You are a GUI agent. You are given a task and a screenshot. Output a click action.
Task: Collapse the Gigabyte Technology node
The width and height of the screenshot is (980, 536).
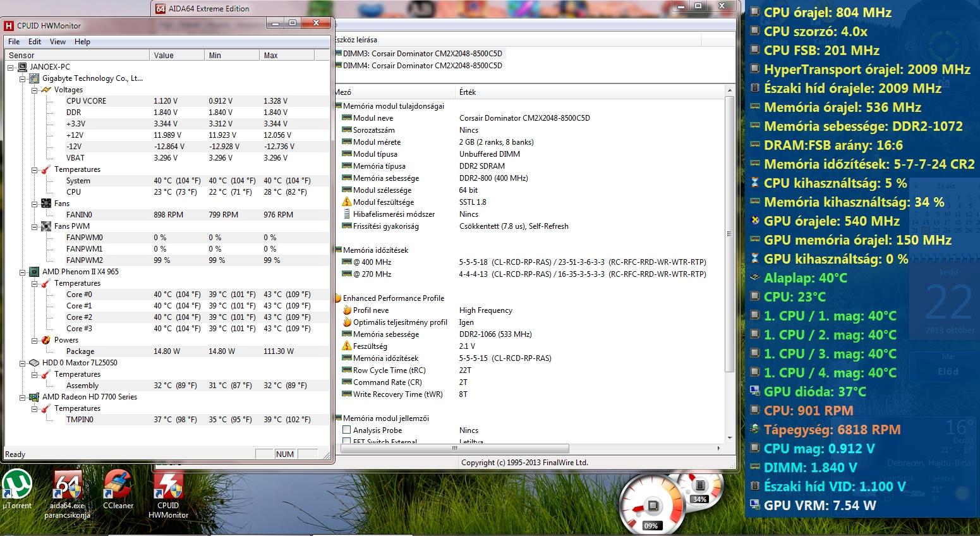(x=23, y=79)
